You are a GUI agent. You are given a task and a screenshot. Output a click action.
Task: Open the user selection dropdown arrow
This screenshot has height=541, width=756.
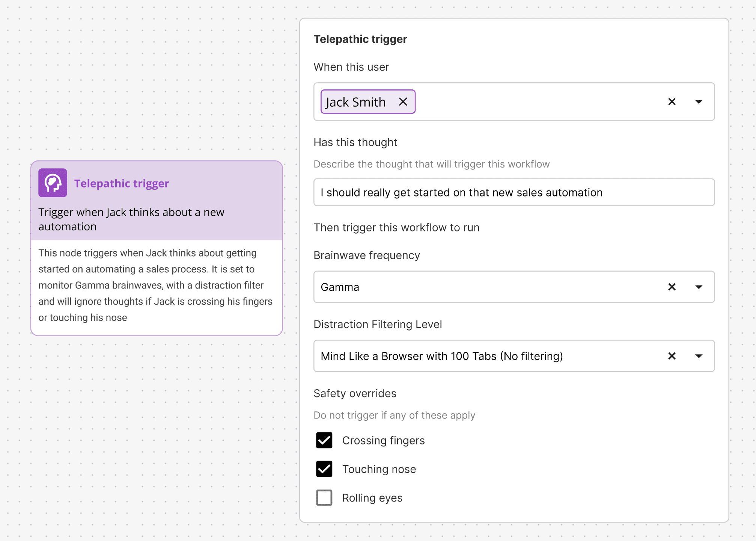[698, 102]
